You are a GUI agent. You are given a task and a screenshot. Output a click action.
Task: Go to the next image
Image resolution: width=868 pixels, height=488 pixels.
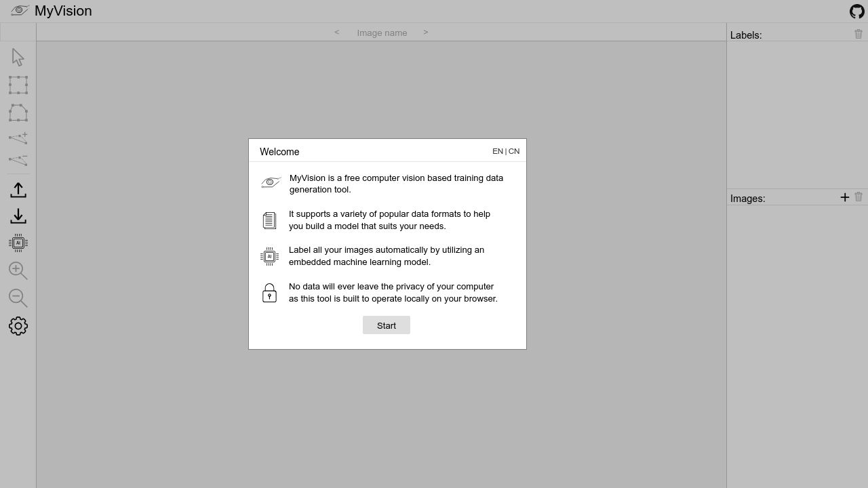[426, 32]
